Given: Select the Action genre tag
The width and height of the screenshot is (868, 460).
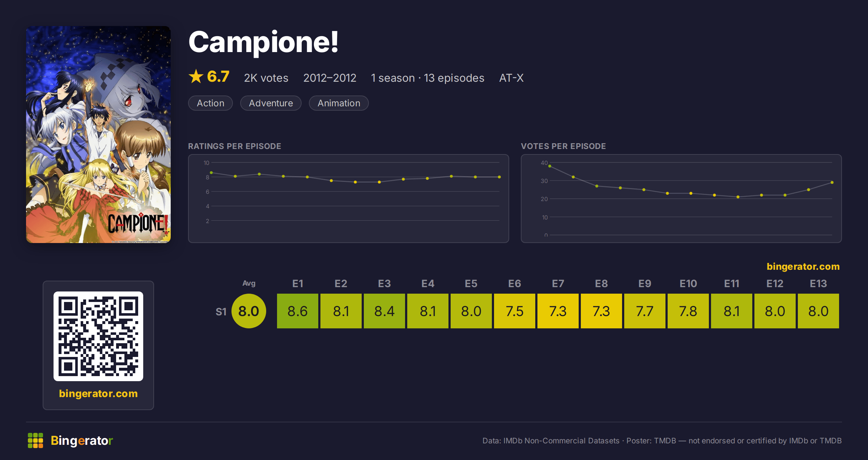Looking at the screenshot, I should [x=210, y=103].
